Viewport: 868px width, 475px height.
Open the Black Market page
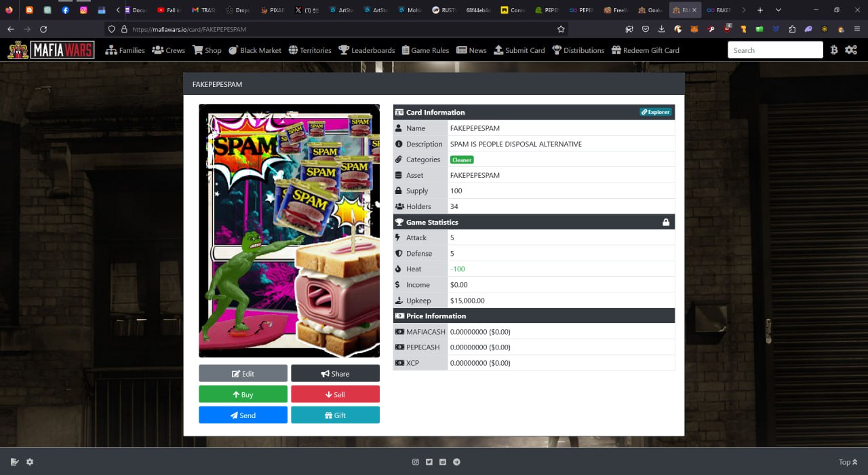[255, 50]
